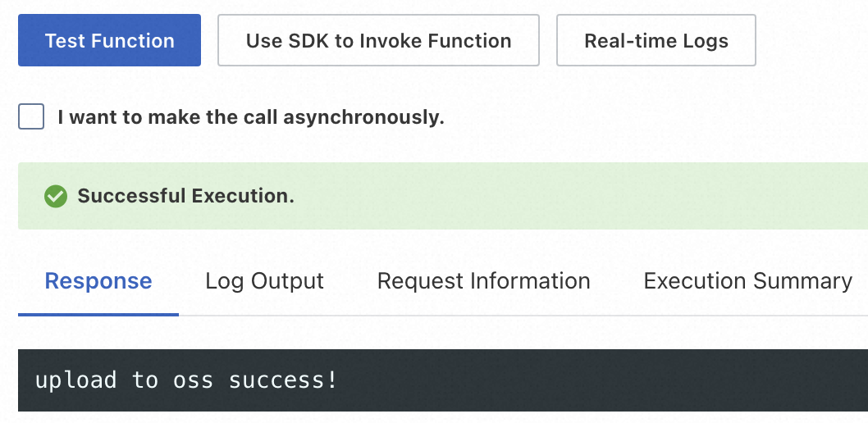Viewport: 868px width, 423px height.
Task: Click the blue underline beneath Response tab
Action: (98, 314)
